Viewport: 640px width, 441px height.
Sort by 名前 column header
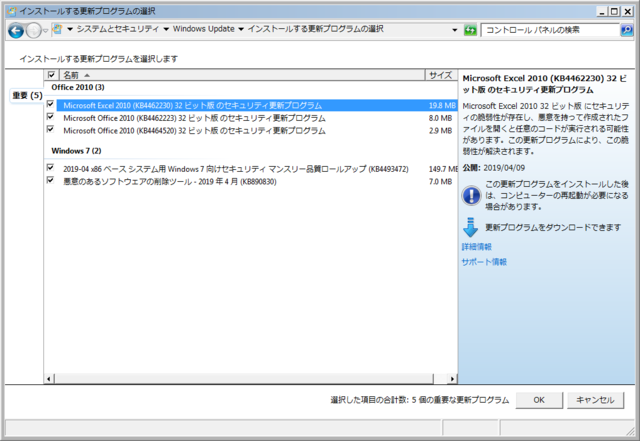coord(242,75)
